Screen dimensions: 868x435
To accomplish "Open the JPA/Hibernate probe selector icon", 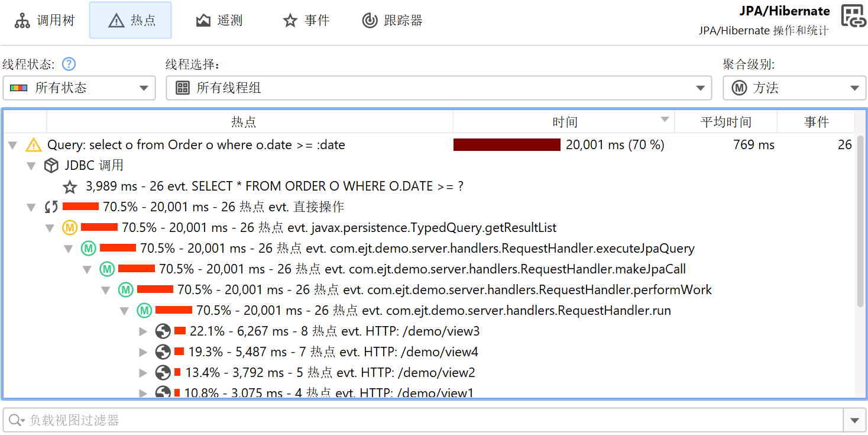I will (x=853, y=17).
